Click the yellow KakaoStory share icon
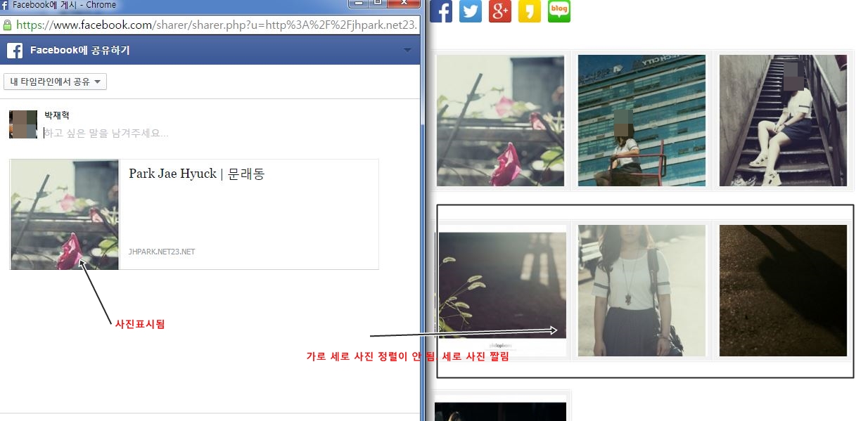The width and height of the screenshot is (868, 421). pyautogui.click(x=530, y=11)
